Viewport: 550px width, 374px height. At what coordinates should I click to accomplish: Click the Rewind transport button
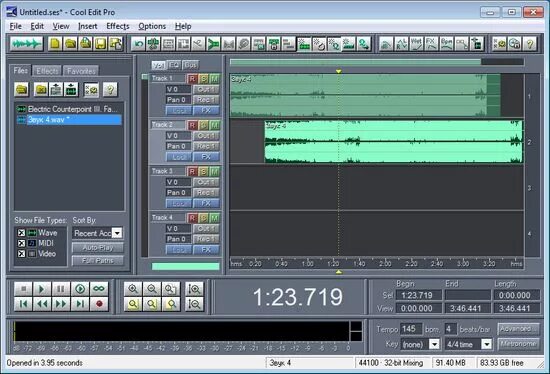coord(42,304)
